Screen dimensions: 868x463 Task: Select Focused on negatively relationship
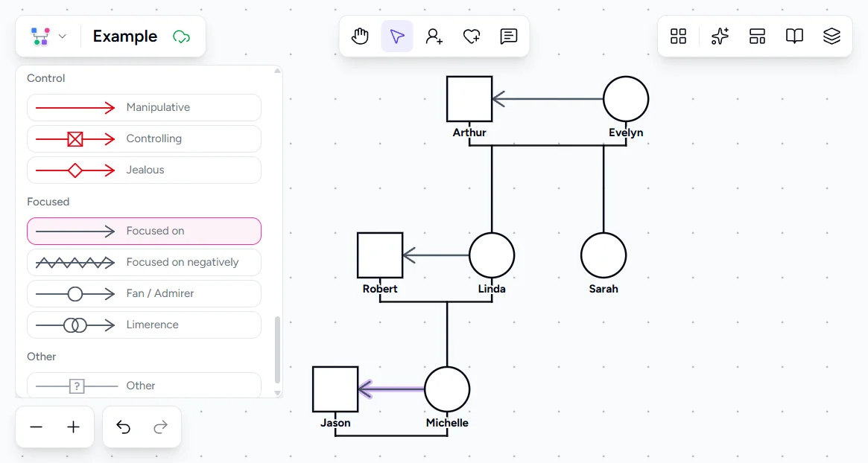[144, 262]
